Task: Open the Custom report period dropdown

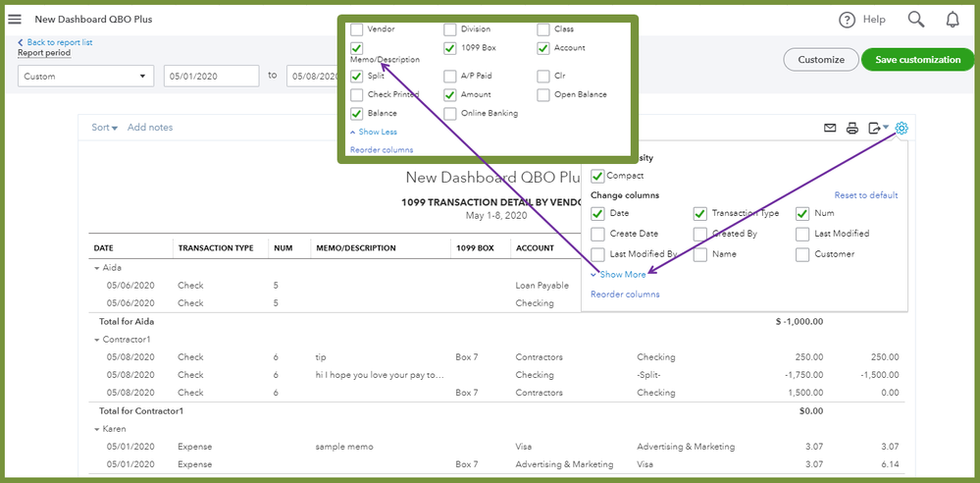Action: (x=85, y=77)
